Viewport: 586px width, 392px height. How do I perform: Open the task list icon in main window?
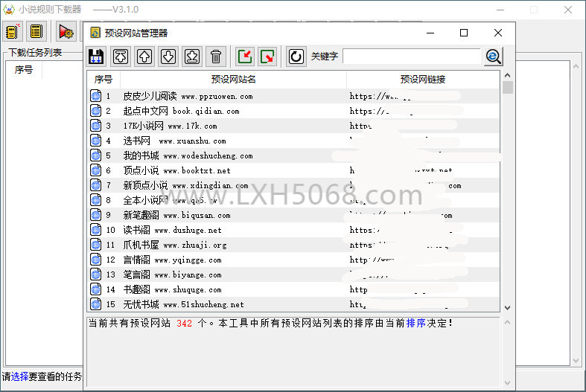(36, 31)
